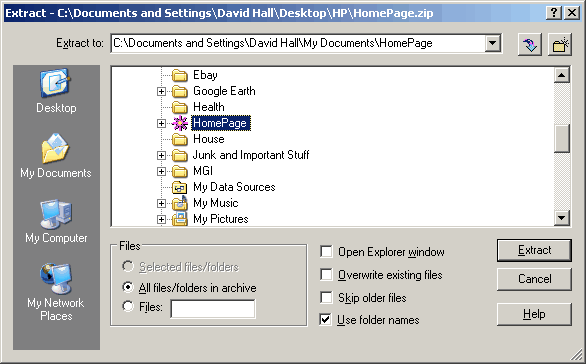Close the Extract dialog
The image size is (586, 364).
(572, 13)
